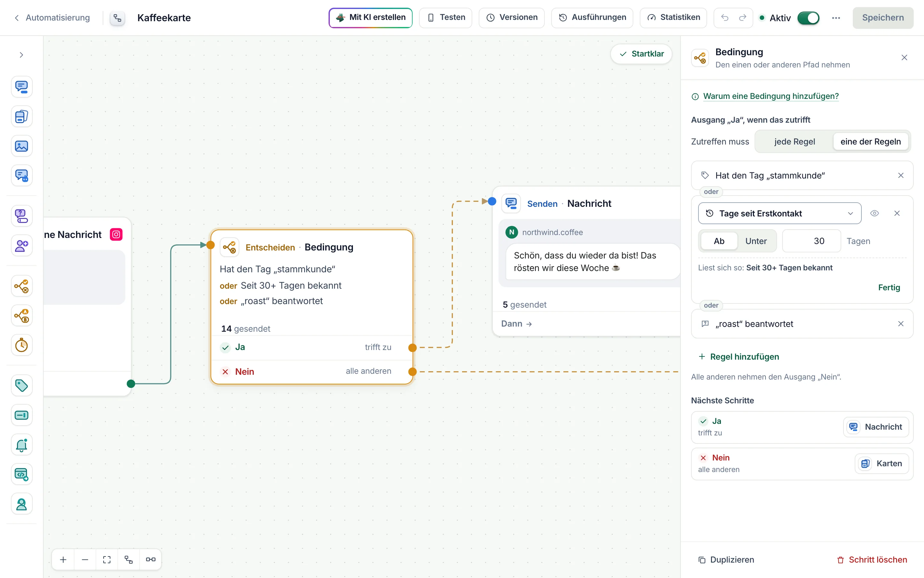
Task: Add a message step from the sidebar
Action: 21,87
